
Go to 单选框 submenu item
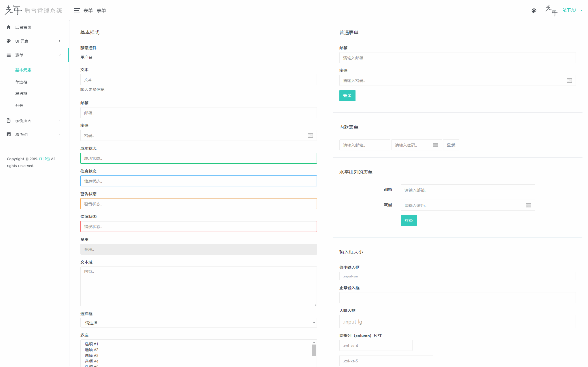(x=21, y=82)
